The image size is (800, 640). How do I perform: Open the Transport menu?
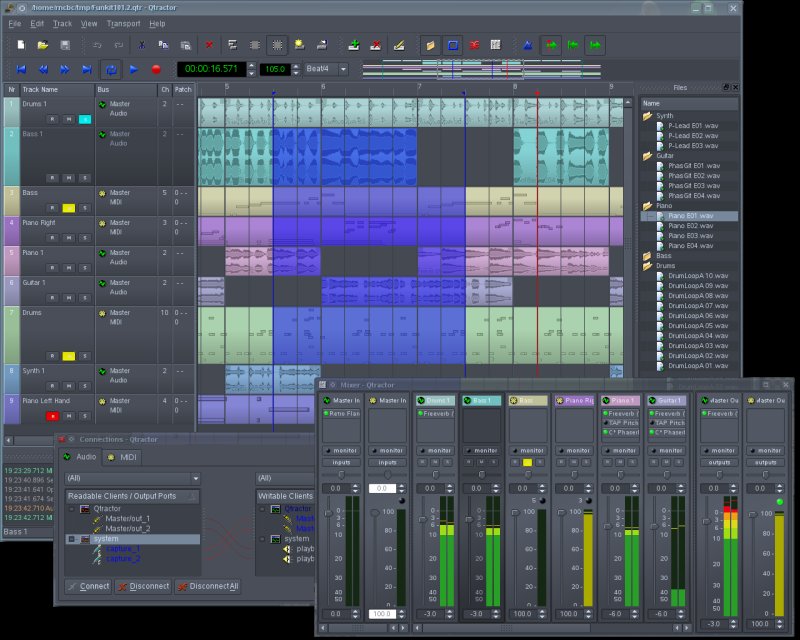(123, 23)
